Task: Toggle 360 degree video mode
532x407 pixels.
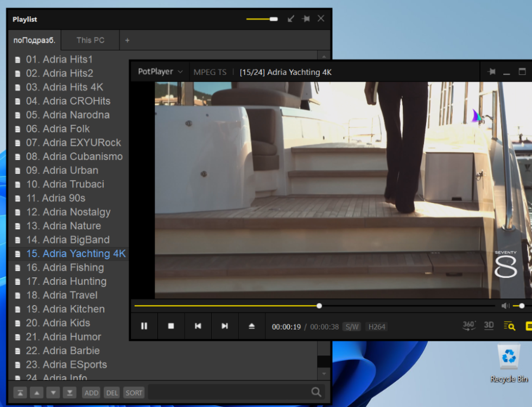Action: (469, 326)
